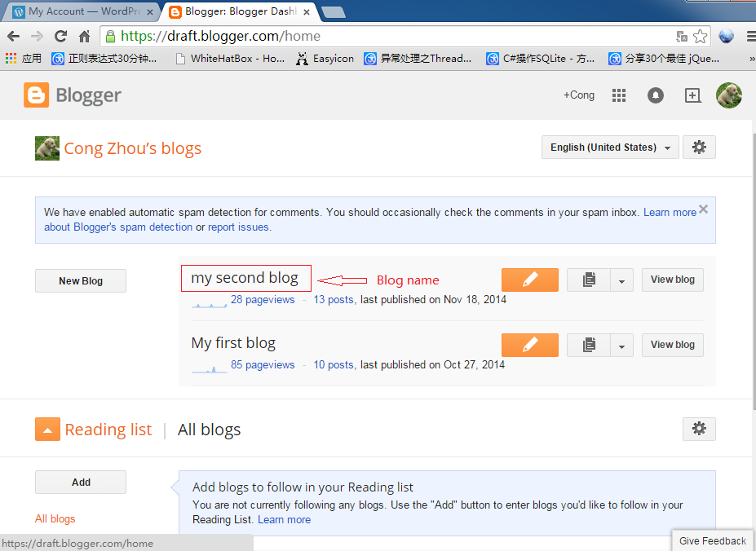Open the Google apps grid icon
This screenshot has width=756, height=551.
tap(619, 95)
